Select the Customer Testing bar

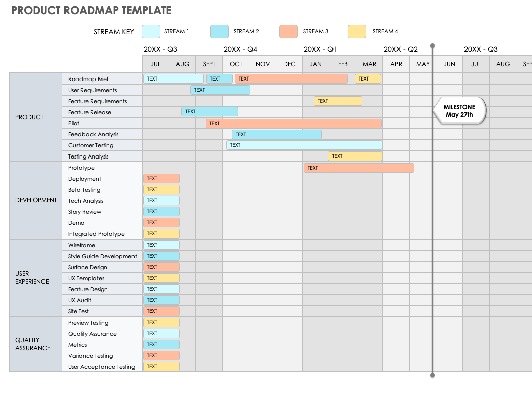[x=302, y=145]
